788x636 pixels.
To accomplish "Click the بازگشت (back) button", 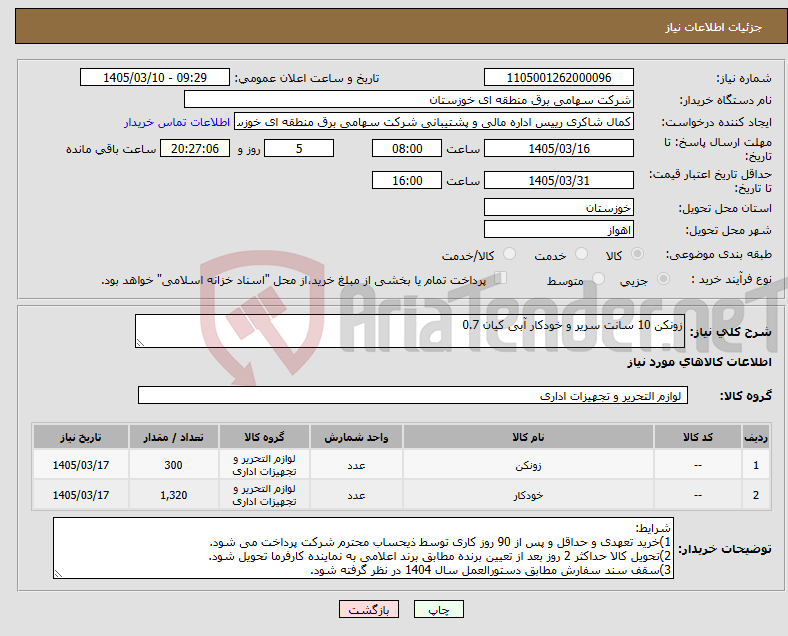I will 369,609.
